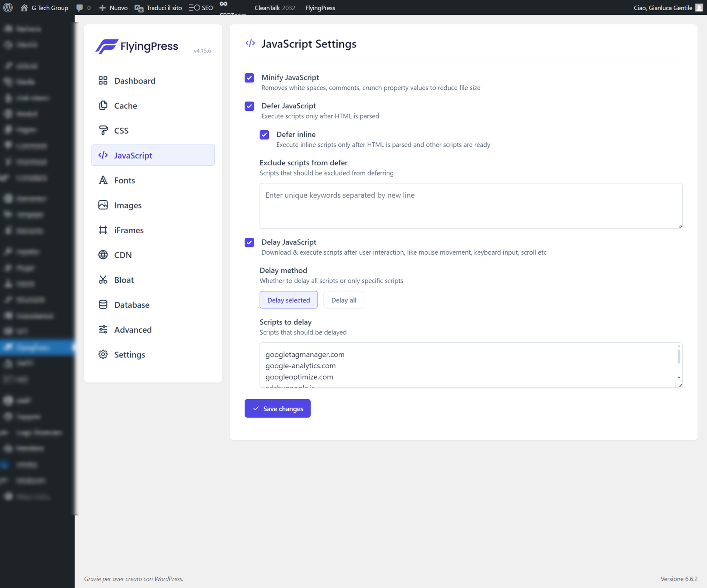Toggle the Defer inline checkbox
This screenshot has height=588, width=707.
point(264,135)
